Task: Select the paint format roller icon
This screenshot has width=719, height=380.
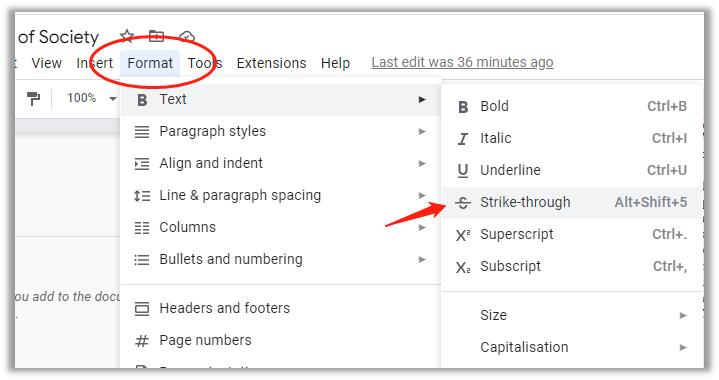Action: [33, 98]
